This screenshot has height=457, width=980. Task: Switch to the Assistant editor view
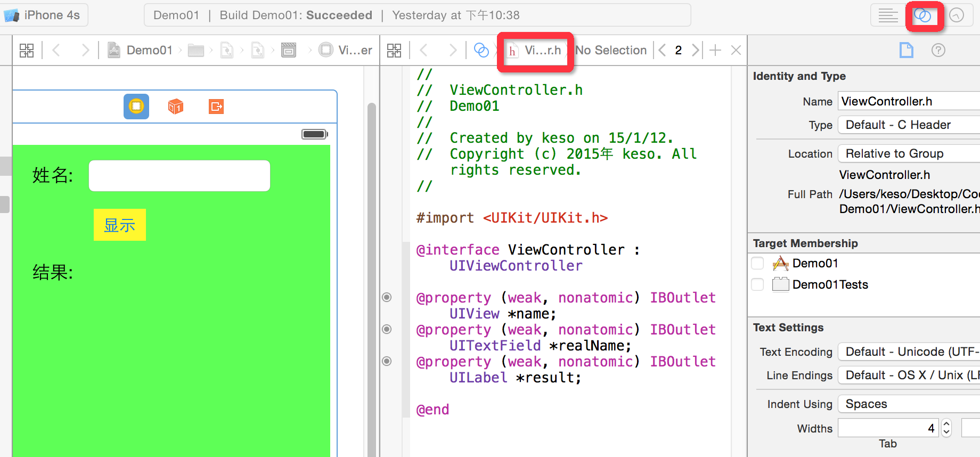[922, 15]
